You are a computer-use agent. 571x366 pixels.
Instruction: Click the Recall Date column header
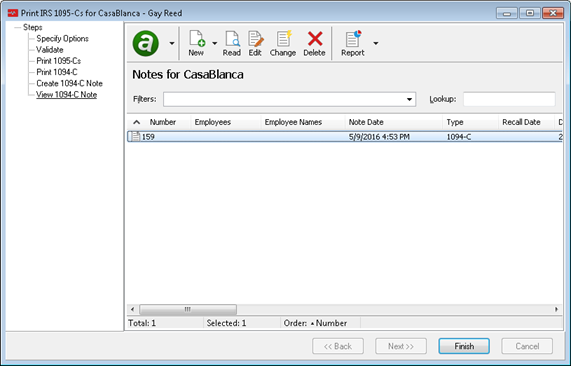[521, 122]
